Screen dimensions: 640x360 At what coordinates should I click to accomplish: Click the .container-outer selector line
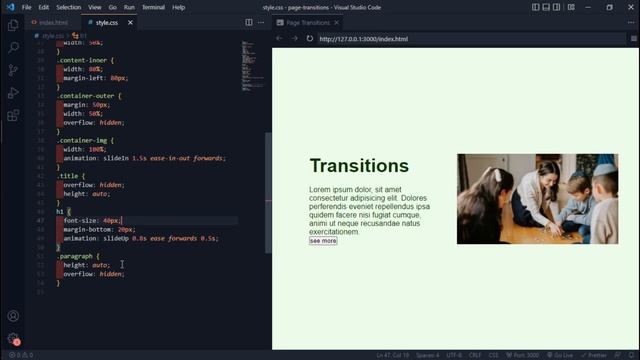pyautogui.click(x=89, y=96)
